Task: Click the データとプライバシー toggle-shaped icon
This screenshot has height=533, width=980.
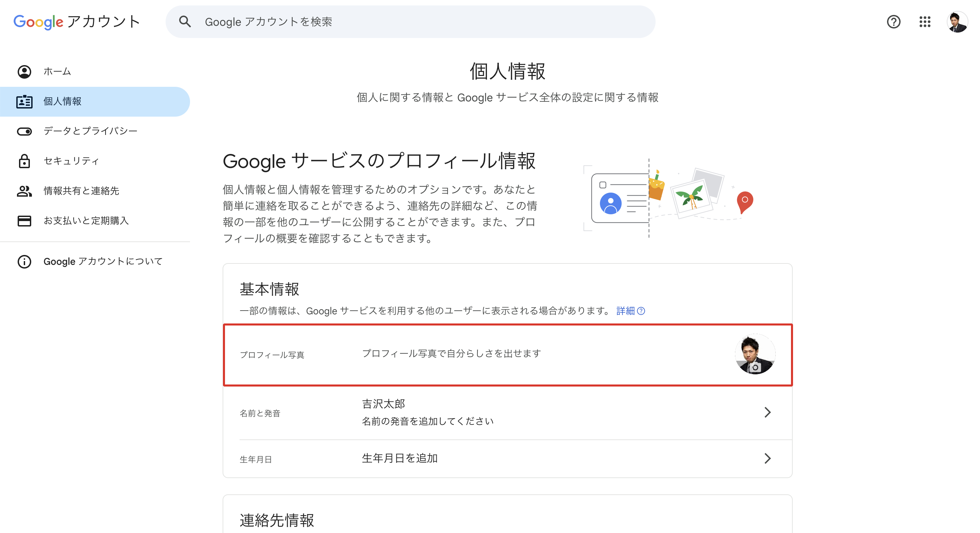Action: tap(24, 132)
